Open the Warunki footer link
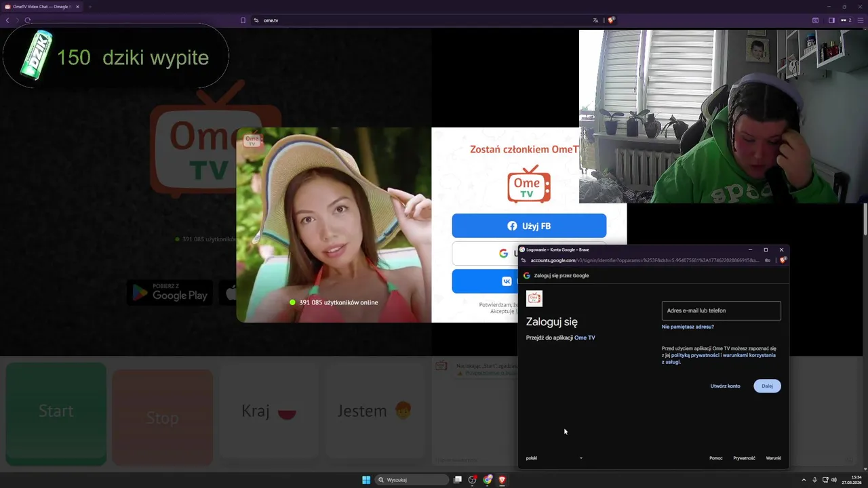 tap(773, 458)
